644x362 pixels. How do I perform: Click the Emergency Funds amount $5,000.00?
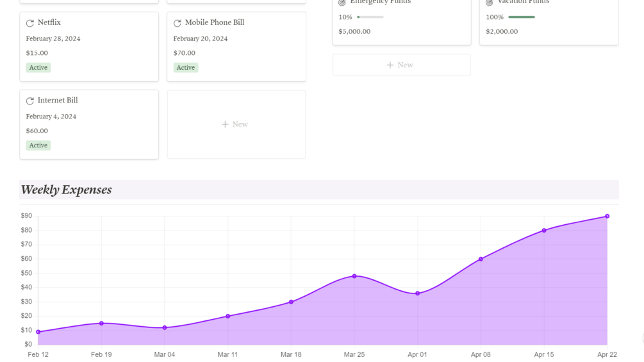coord(354,31)
